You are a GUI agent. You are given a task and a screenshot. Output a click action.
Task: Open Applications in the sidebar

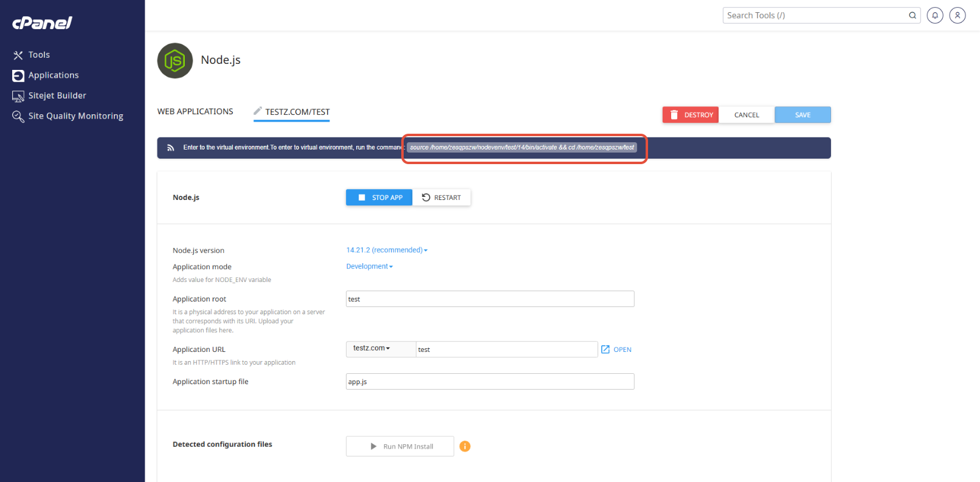pos(53,75)
